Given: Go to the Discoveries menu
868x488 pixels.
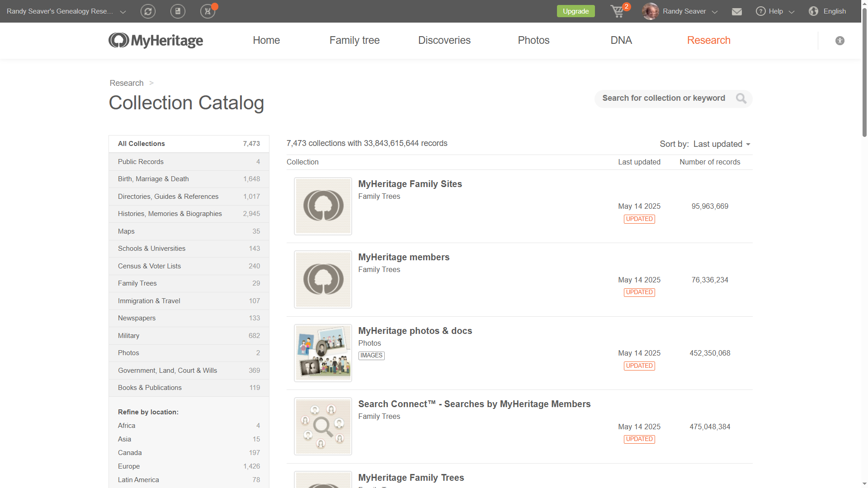Looking at the screenshot, I should tap(444, 41).
